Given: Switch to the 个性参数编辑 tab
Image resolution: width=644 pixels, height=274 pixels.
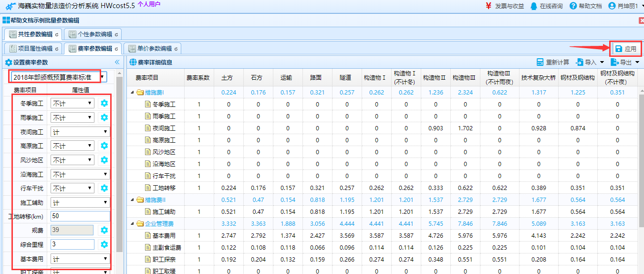Looking at the screenshot, I should [93, 34].
